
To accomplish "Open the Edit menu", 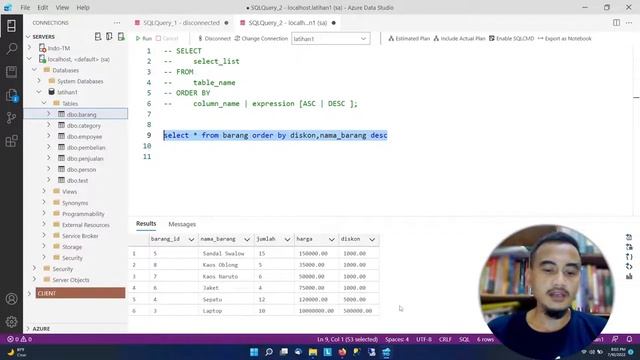I will (42, 7).
